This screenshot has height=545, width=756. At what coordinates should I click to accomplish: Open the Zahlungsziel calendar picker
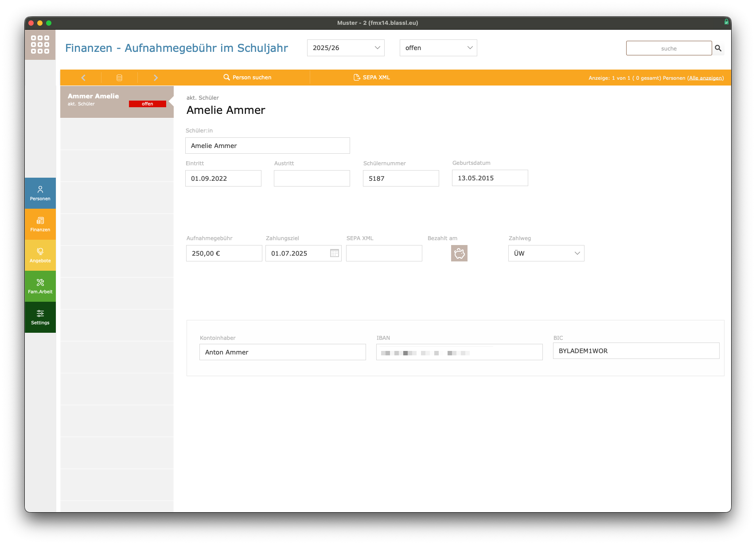point(335,253)
